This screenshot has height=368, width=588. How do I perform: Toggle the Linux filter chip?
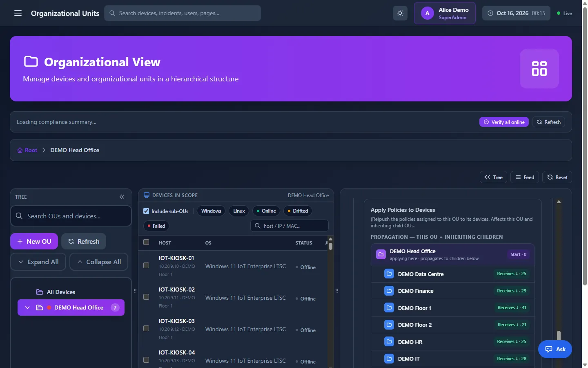(x=239, y=211)
